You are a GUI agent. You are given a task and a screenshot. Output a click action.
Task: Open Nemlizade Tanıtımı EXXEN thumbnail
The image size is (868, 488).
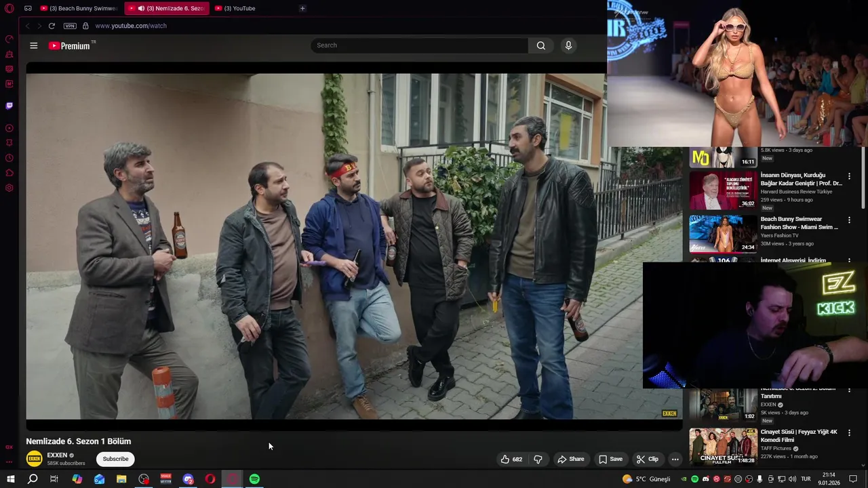[x=723, y=405]
